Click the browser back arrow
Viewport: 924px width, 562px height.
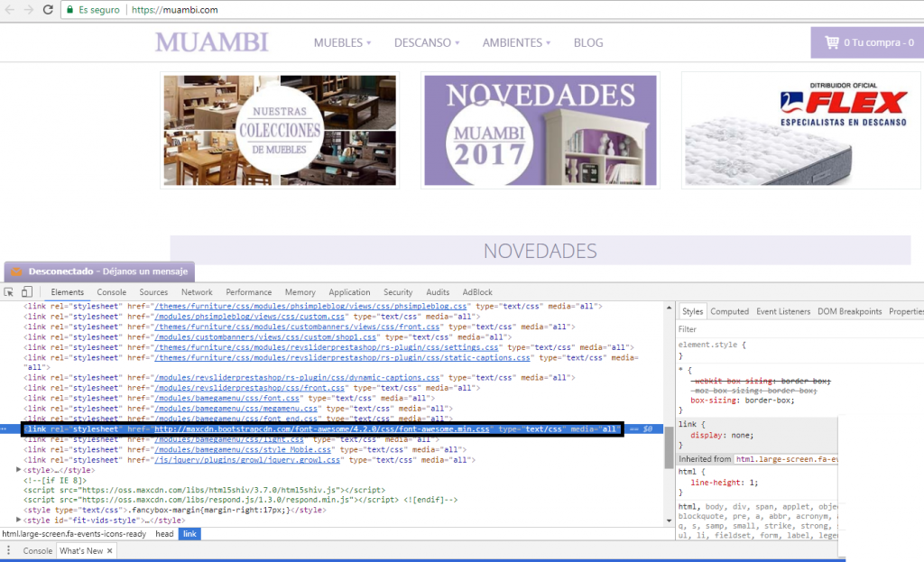[x=8, y=10]
